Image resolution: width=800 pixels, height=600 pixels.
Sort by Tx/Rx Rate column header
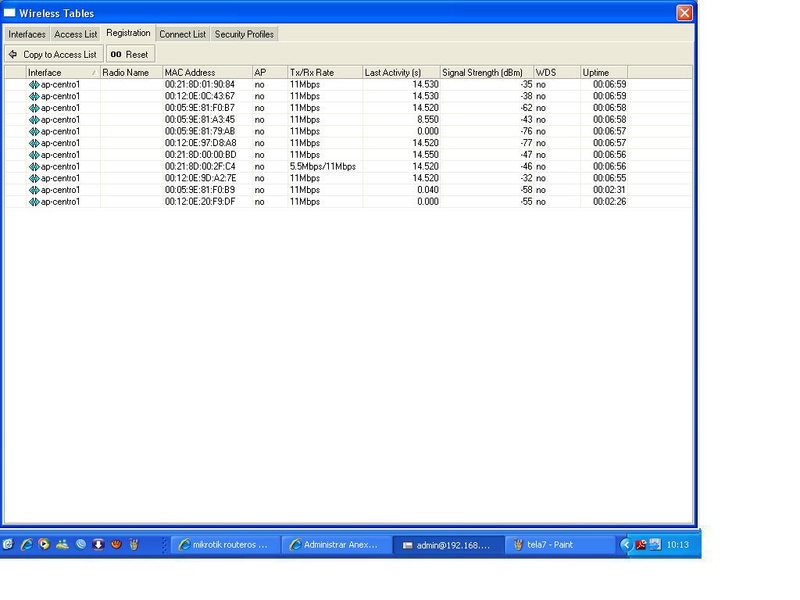(x=326, y=72)
